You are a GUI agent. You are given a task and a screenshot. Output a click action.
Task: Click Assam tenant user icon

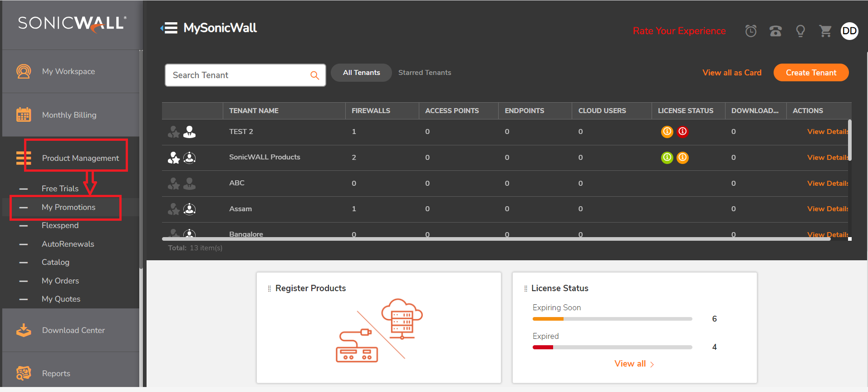(x=189, y=209)
